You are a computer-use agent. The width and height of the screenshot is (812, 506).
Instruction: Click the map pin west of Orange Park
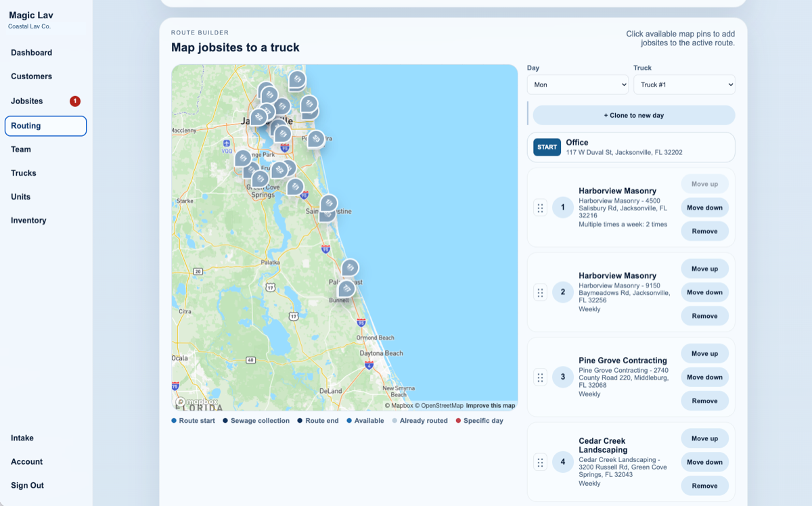(243, 158)
